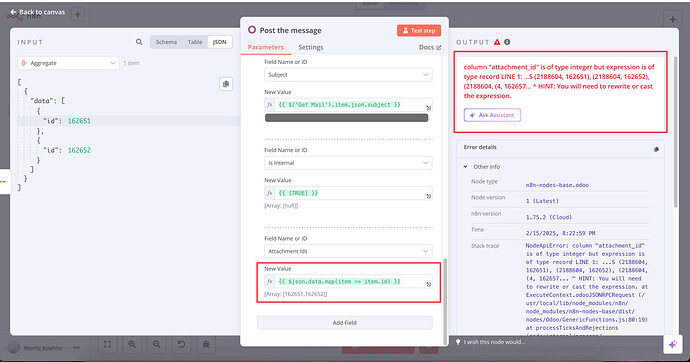Image resolution: width=690 pixels, height=362 pixels.
Task: Select the JSON input view tab
Action: point(219,42)
